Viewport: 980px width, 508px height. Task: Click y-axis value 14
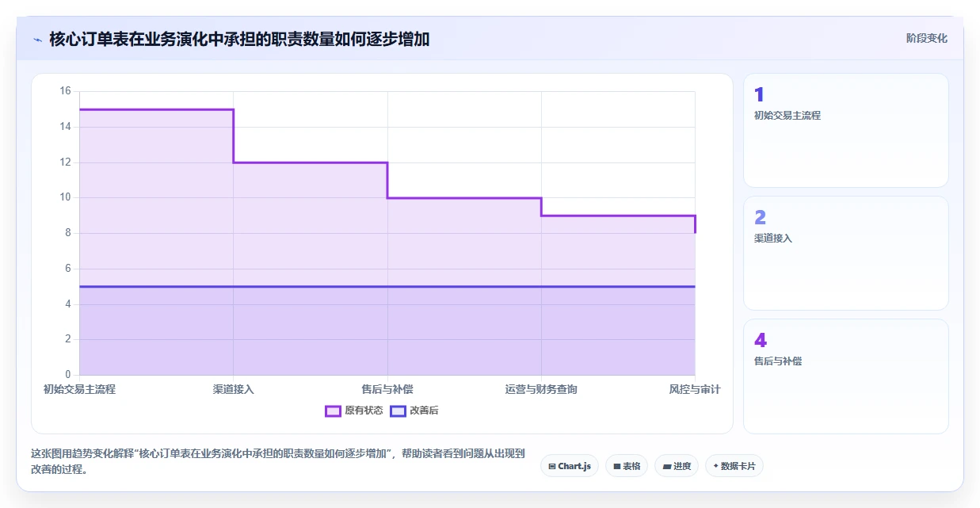tap(65, 127)
